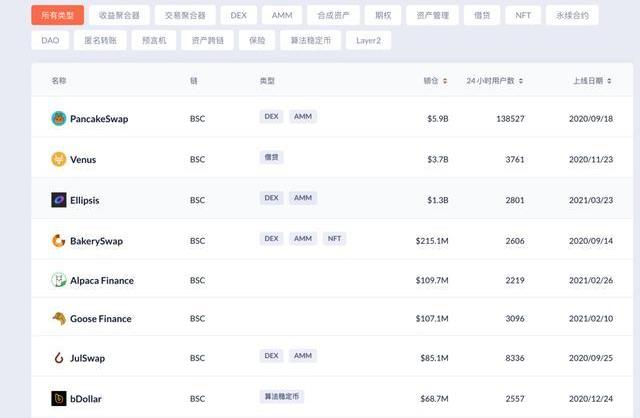Image resolution: width=640 pixels, height=418 pixels.
Task: Select the 期权 filter tab
Action: (x=383, y=16)
